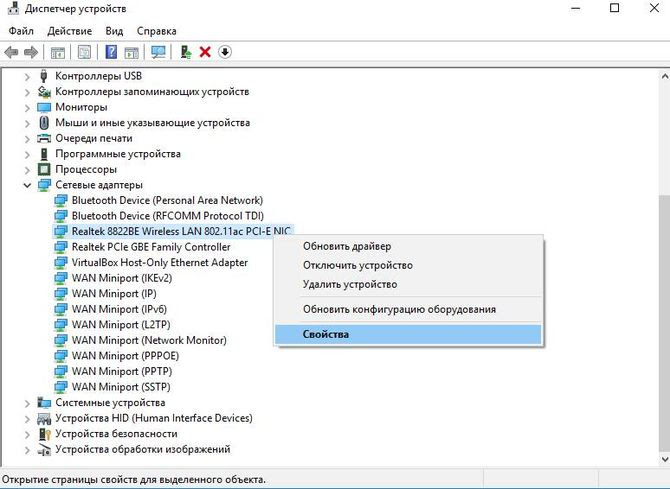670x489 pixels.
Task: Click the Forward arrow toolbar icon
Action: click(30, 53)
